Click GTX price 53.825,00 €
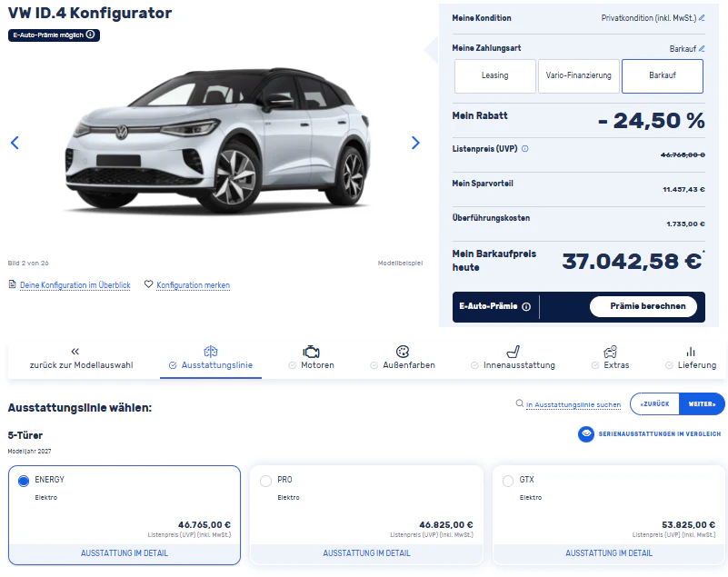The height and width of the screenshot is (577, 728). click(x=689, y=525)
